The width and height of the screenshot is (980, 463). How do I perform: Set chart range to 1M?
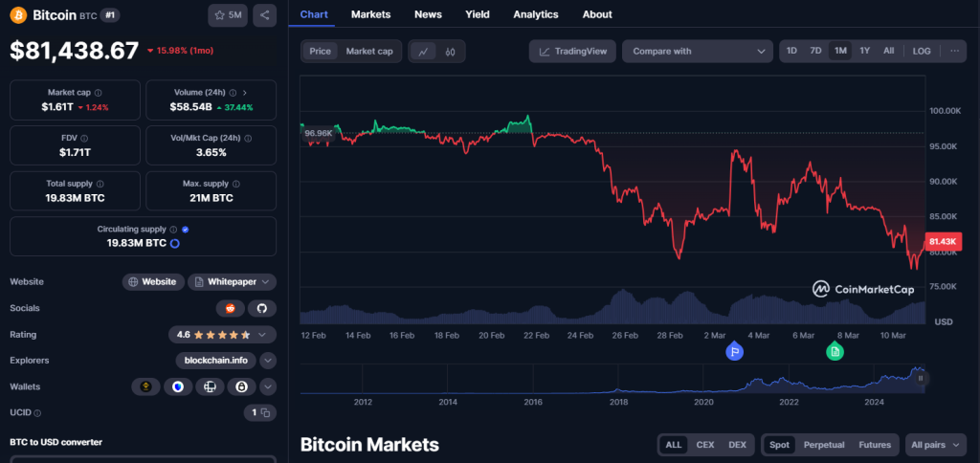click(x=840, y=52)
